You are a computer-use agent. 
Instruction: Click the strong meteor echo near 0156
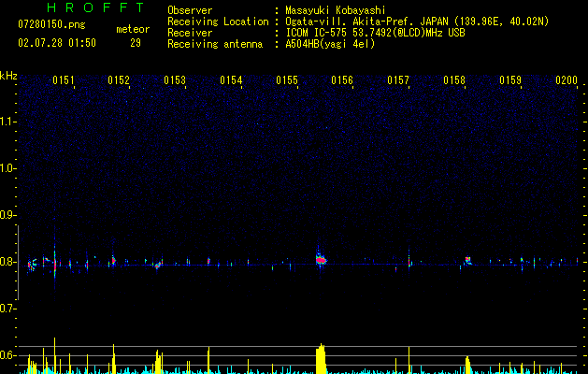tap(321, 260)
